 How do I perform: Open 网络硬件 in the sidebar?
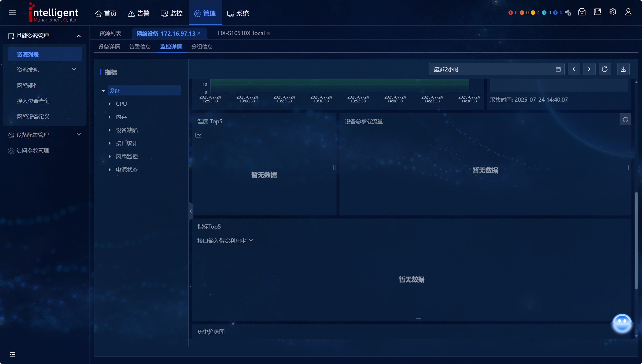(x=28, y=85)
